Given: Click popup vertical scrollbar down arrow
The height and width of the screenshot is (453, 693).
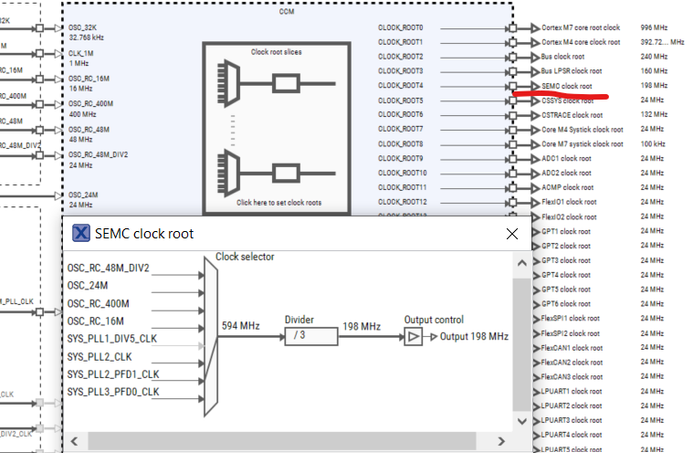Looking at the screenshot, I should pos(522,421).
